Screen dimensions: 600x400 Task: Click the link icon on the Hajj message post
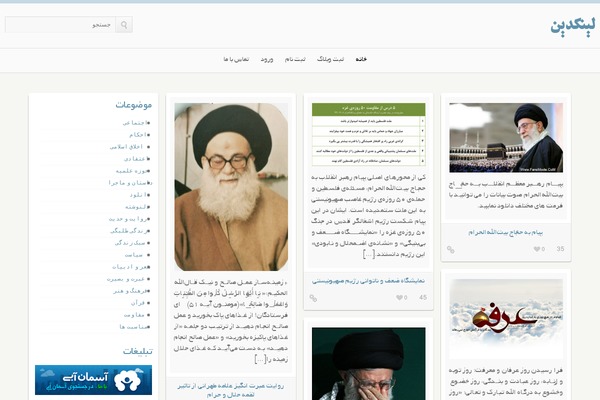(450, 249)
